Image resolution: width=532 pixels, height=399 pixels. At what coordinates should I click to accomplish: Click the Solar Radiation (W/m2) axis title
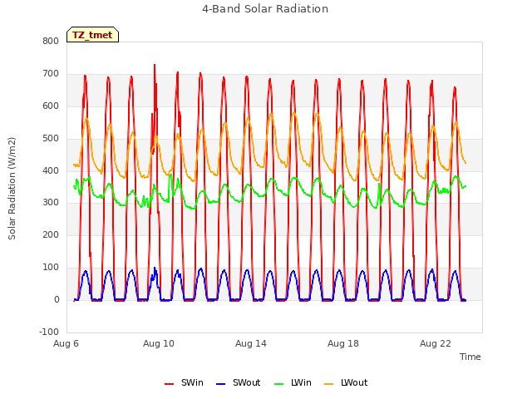12,189
